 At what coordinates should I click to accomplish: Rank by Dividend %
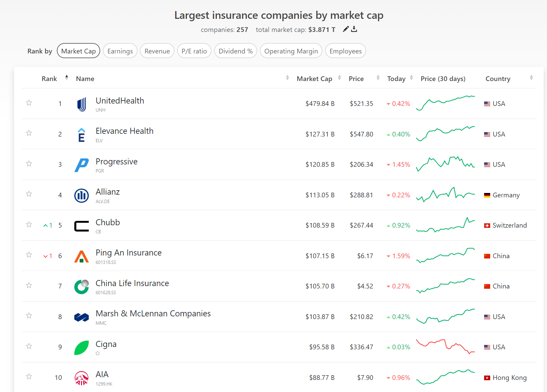tap(235, 51)
